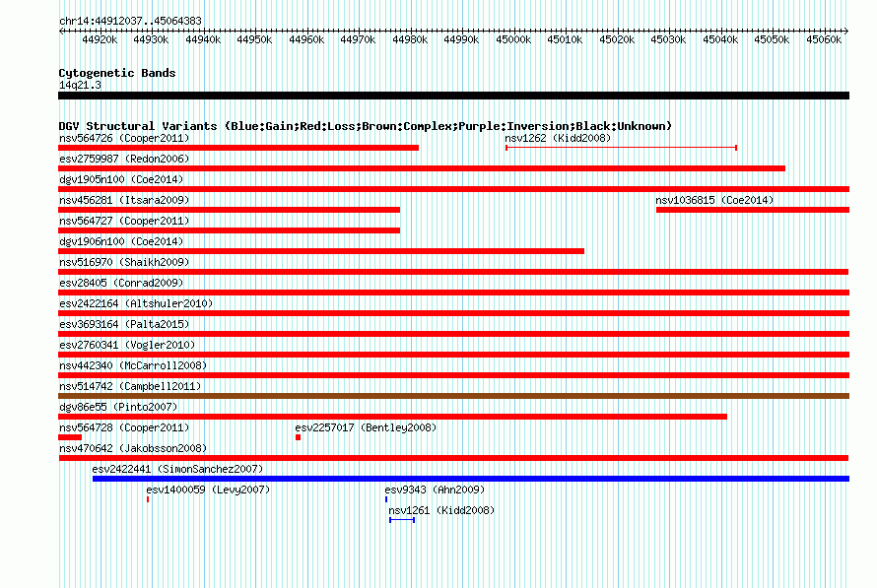The width and height of the screenshot is (877, 588).
Task: Select the small red esv2257017 block
Action: point(299,437)
